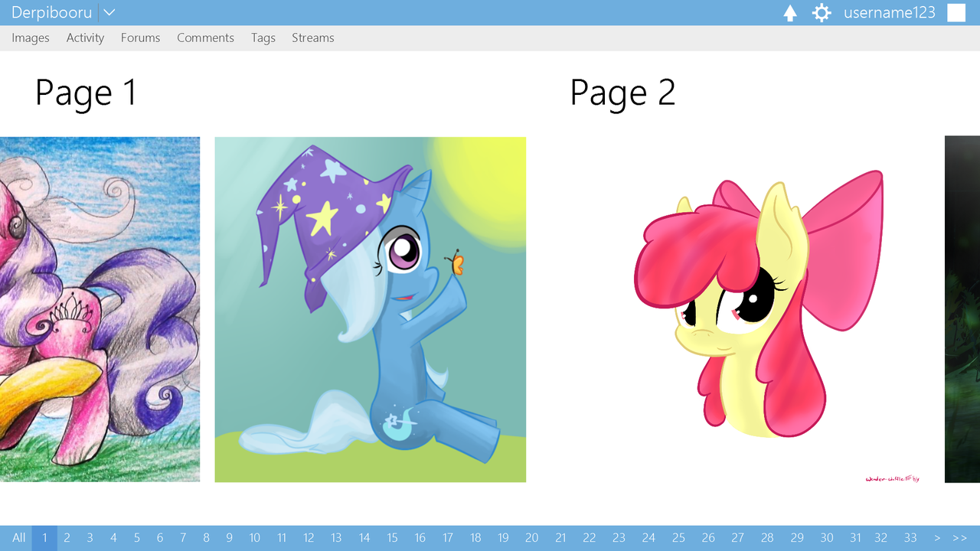This screenshot has width=980, height=551.
Task: Go to the Comments section
Action: [205, 37]
